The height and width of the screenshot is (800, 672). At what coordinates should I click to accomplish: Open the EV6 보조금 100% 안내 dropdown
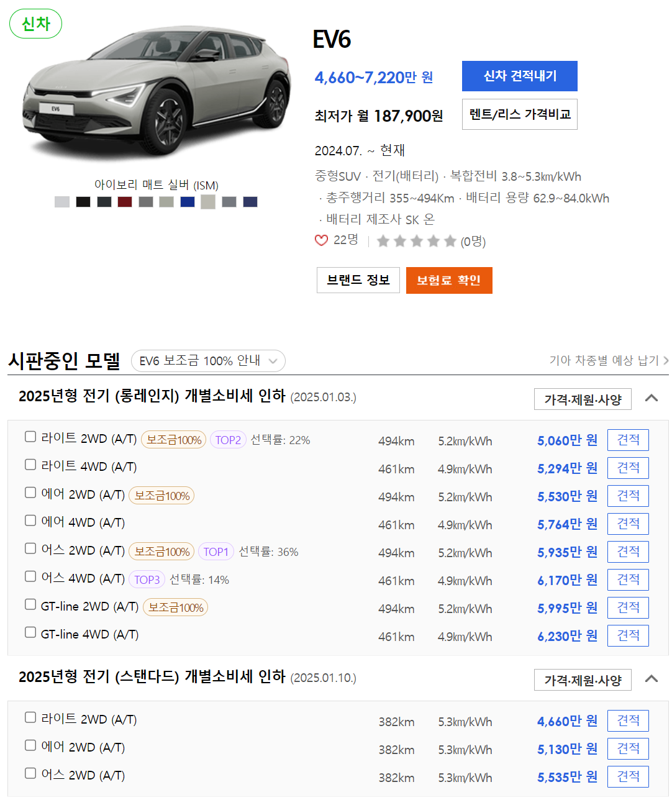(x=208, y=361)
